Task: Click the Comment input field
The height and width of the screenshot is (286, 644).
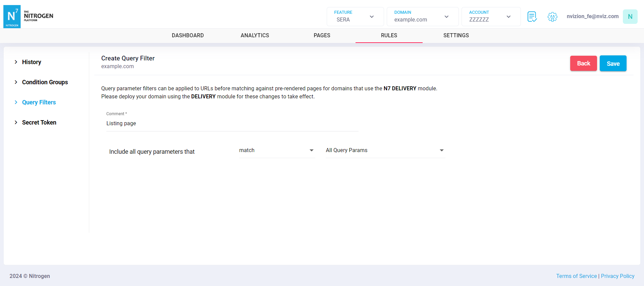Action: coord(232,124)
